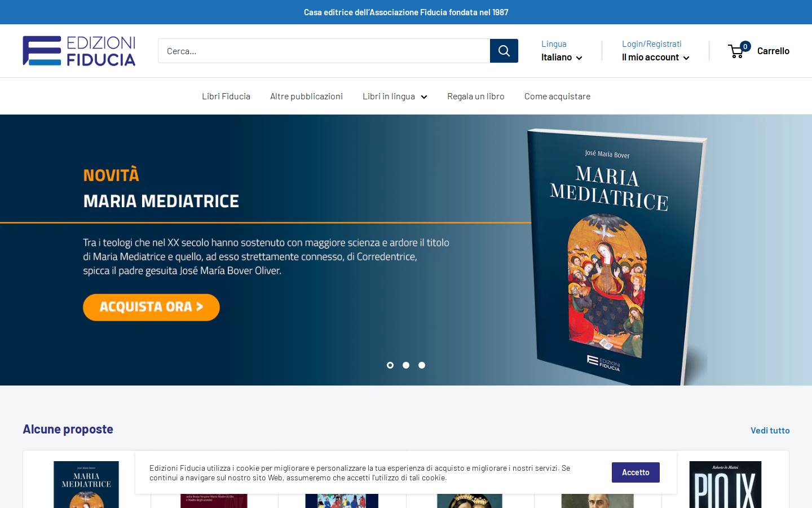Click the MARIA MEDIATRICE banner heading
Image resolution: width=812 pixels, height=508 pixels.
pos(161,201)
